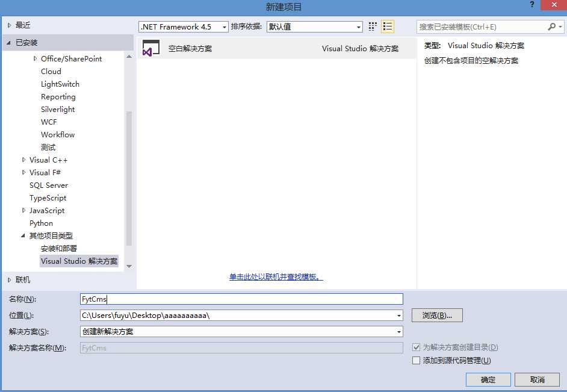The height and width of the screenshot is (392, 567).
Task: Click tree scrollbar up arrow
Action: pos(129,57)
